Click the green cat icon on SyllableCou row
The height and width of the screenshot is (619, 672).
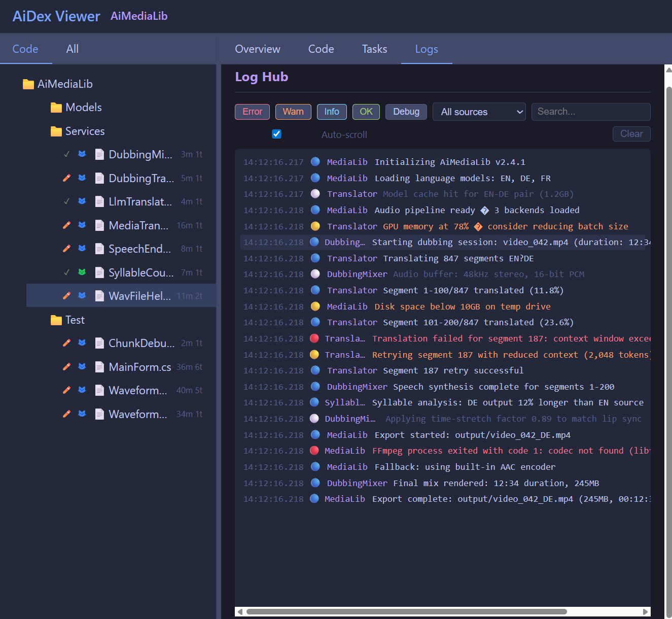(82, 272)
